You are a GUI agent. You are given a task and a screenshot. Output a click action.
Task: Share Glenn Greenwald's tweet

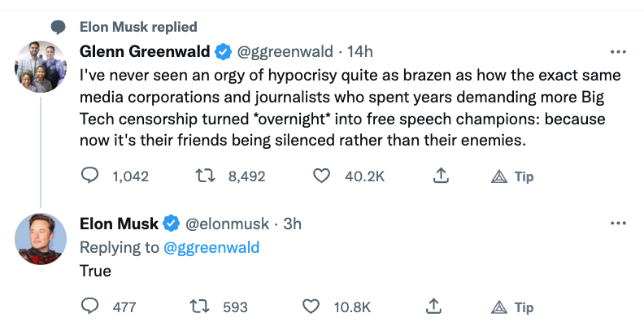[x=441, y=176]
